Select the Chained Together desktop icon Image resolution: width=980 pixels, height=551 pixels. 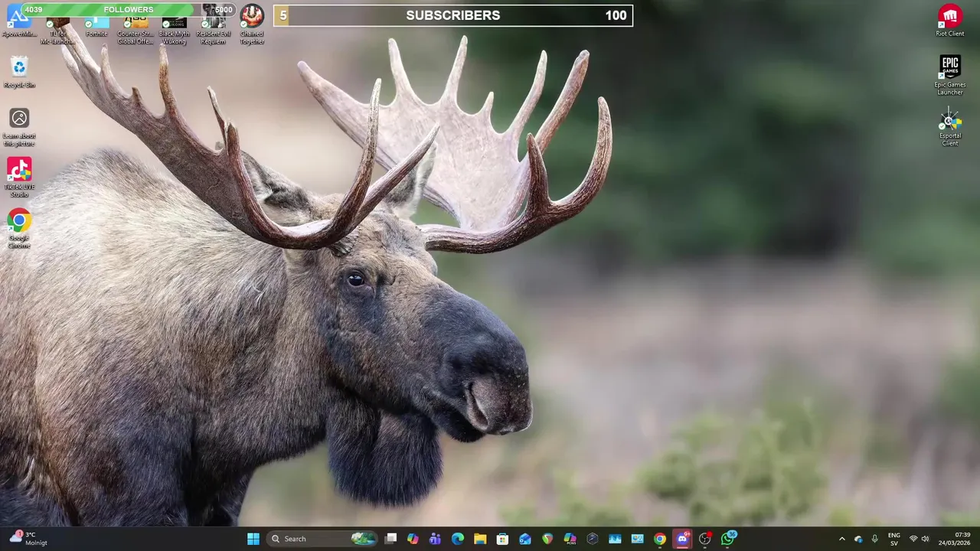pyautogui.click(x=252, y=24)
